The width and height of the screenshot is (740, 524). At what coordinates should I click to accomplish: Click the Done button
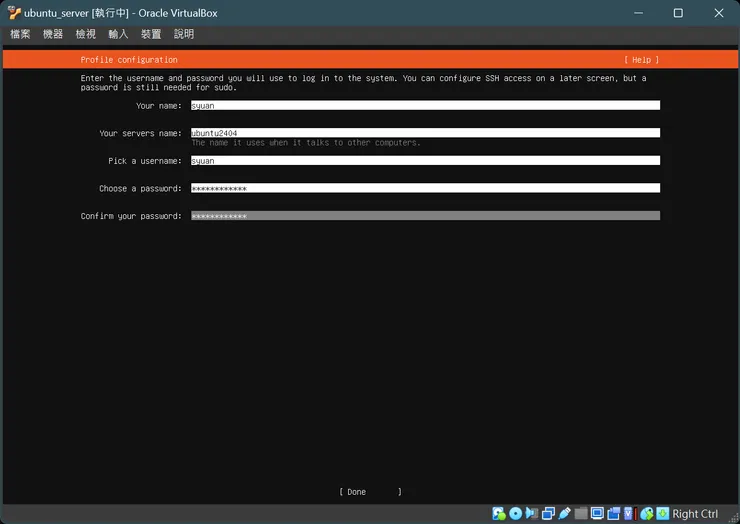pos(370,492)
